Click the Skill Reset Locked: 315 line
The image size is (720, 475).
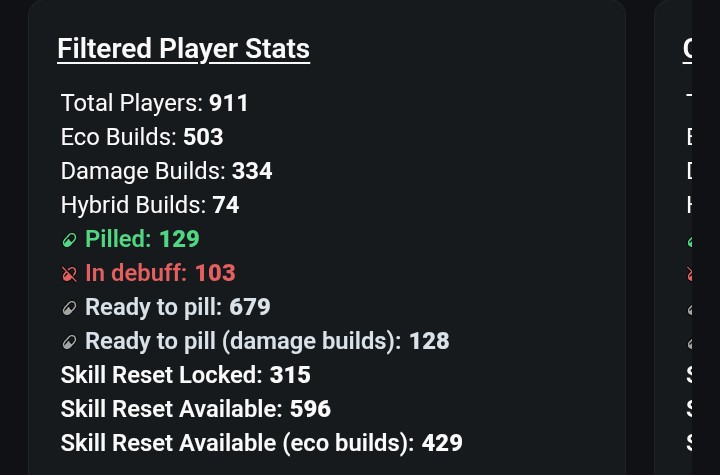click(186, 375)
